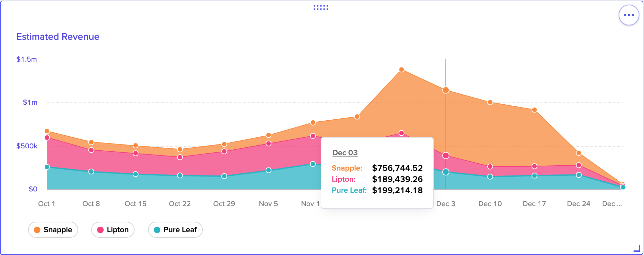Select Snapple point at Dec 3
The image size is (644, 255).
pos(446,90)
